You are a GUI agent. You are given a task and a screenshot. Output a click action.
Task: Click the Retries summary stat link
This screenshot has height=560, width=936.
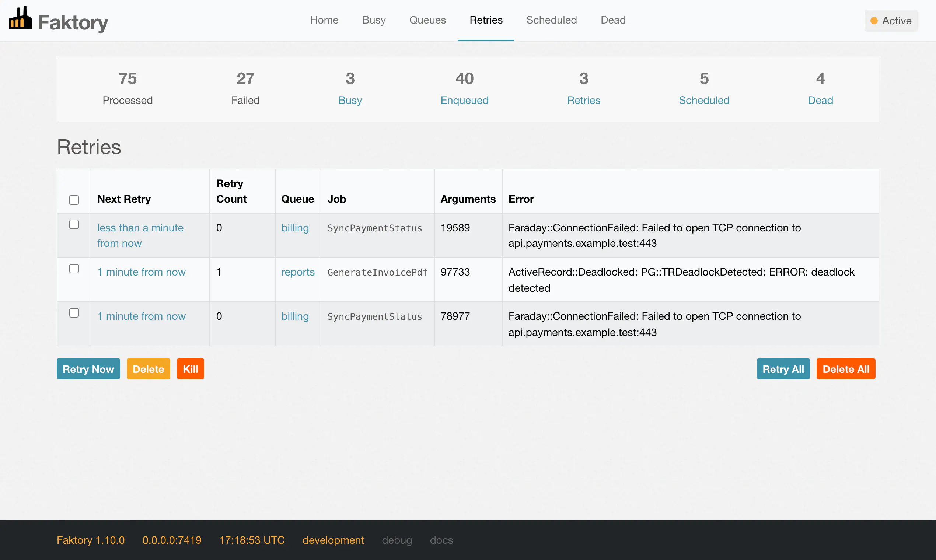(583, 100)
